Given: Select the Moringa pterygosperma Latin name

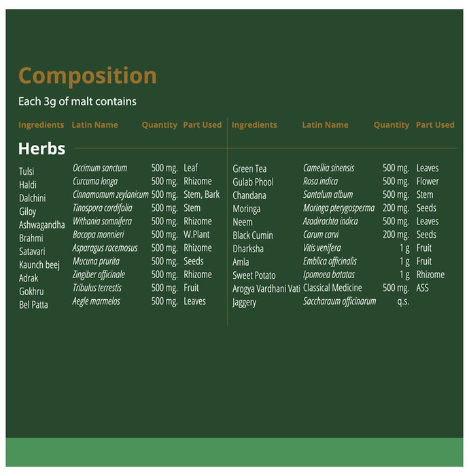Looking at the screenshot, I should tap(338, 208).
